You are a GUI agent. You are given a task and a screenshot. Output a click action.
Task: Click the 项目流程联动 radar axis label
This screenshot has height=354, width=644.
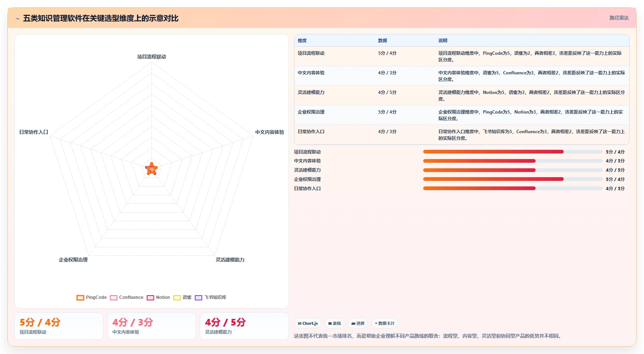152,57
